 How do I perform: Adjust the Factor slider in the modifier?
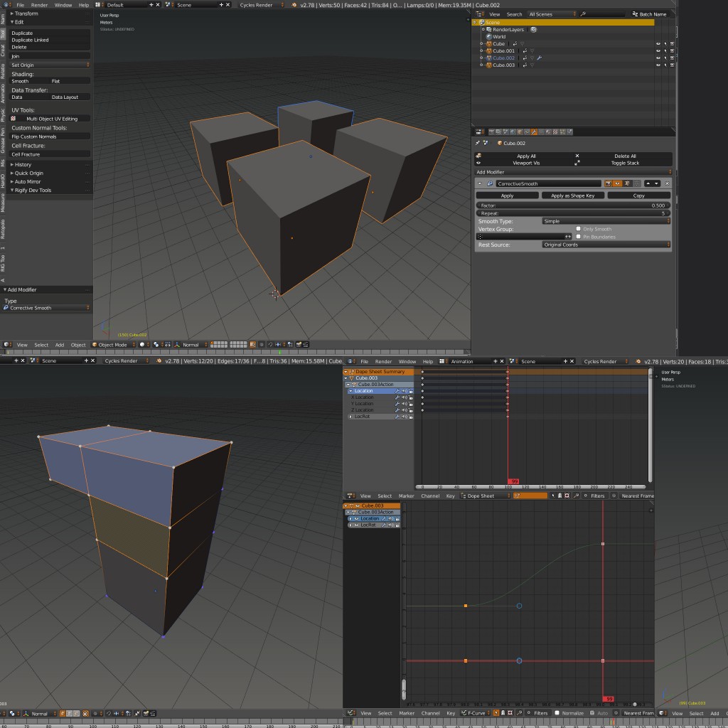pos(574,205)
